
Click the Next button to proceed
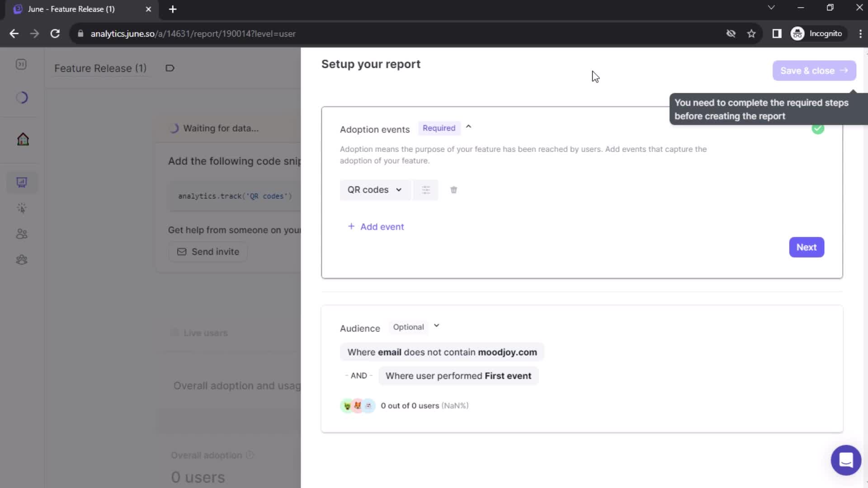806,247
